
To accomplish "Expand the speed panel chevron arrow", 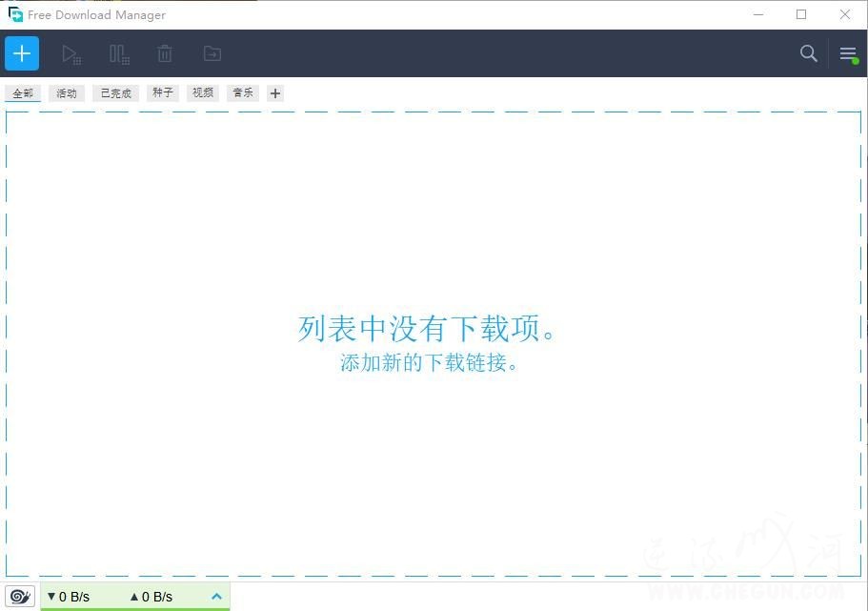I will [216, 597].
